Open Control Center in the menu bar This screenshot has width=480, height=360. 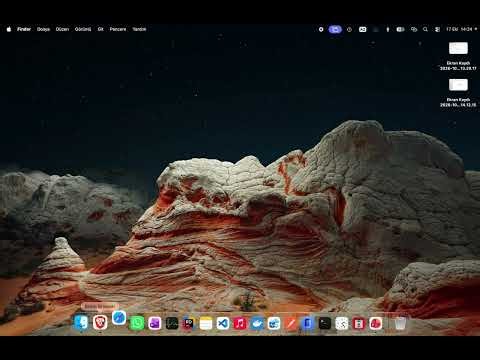tap(437, 29)
